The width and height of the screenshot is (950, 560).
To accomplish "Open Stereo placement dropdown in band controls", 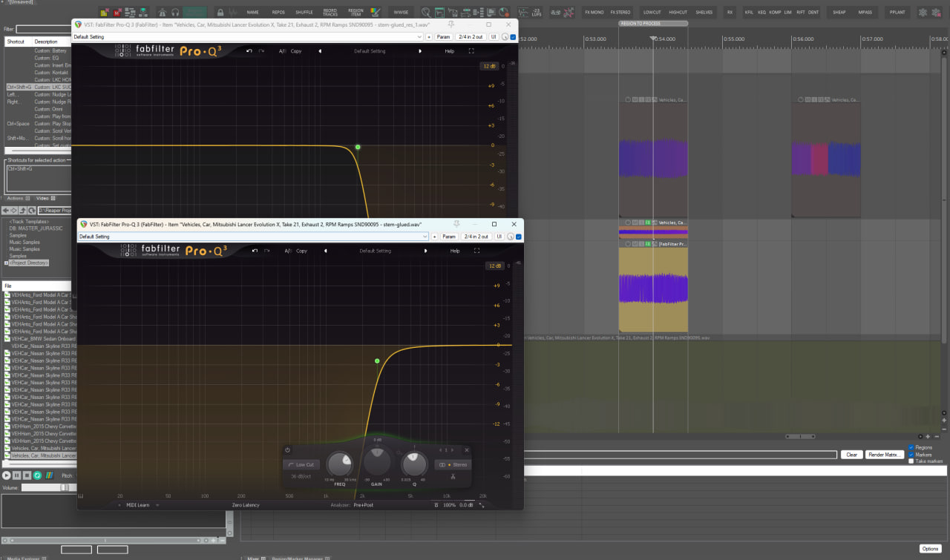I will coord(453,464).
